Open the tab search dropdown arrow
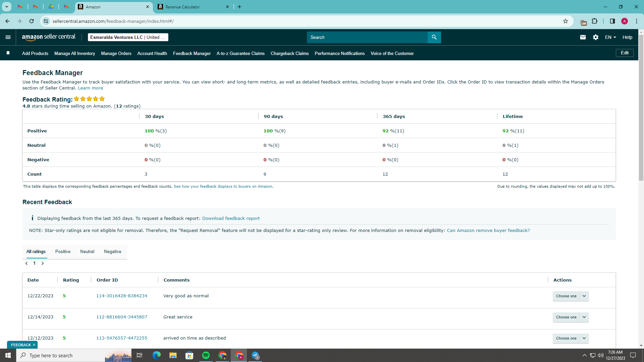This screenshot has height=362, width=644. (x=6, y=7)
